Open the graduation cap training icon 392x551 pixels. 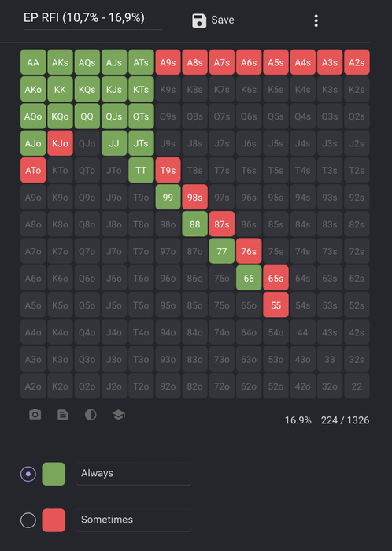[119, 415]
